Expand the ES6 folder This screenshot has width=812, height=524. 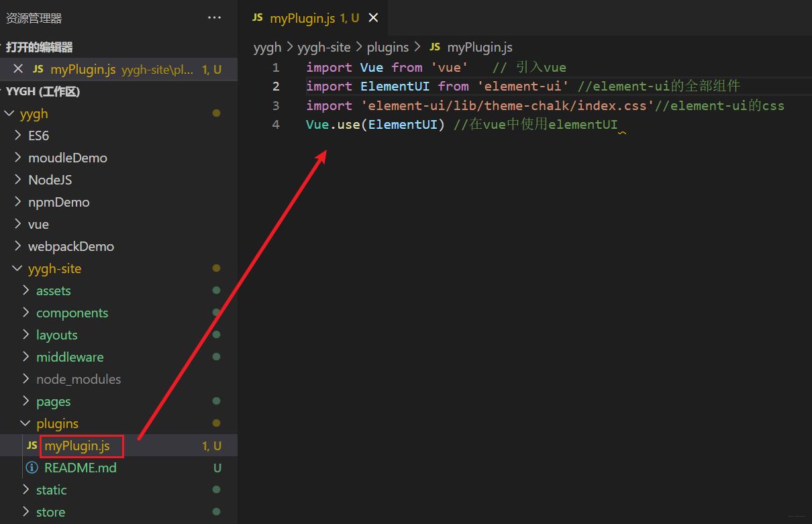[18, 136]
